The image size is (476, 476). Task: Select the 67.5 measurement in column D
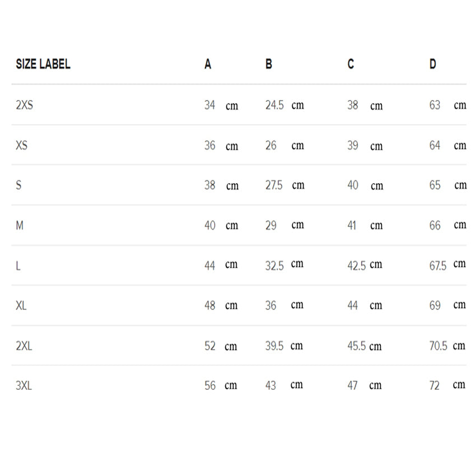[438, 266]
